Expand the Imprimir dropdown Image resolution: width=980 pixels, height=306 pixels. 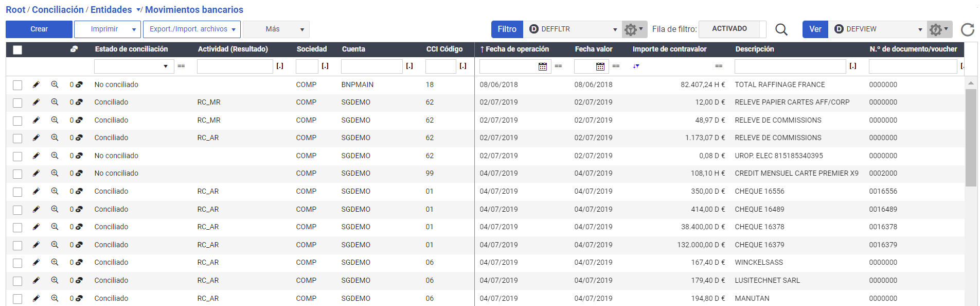[x=133, y=29]
